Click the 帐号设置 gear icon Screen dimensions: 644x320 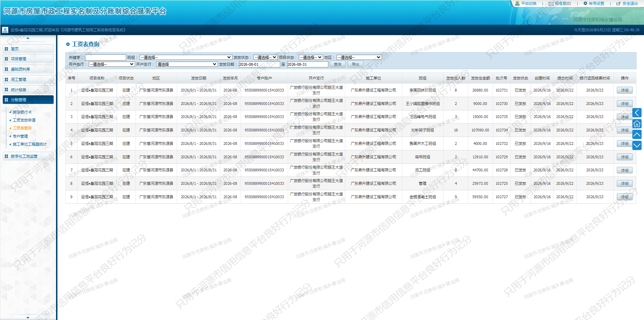tap(585, 3)
